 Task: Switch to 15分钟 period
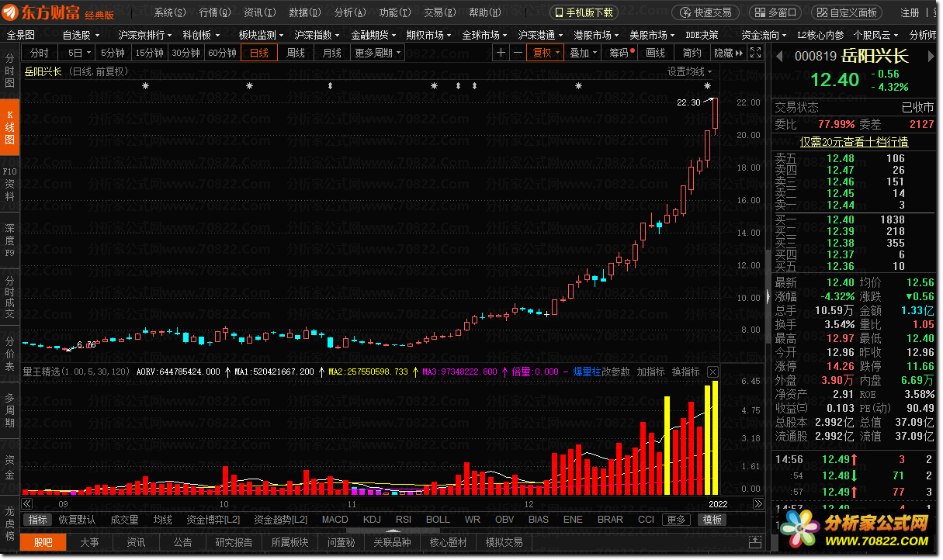pyautogui.click(x=149, y=53)
